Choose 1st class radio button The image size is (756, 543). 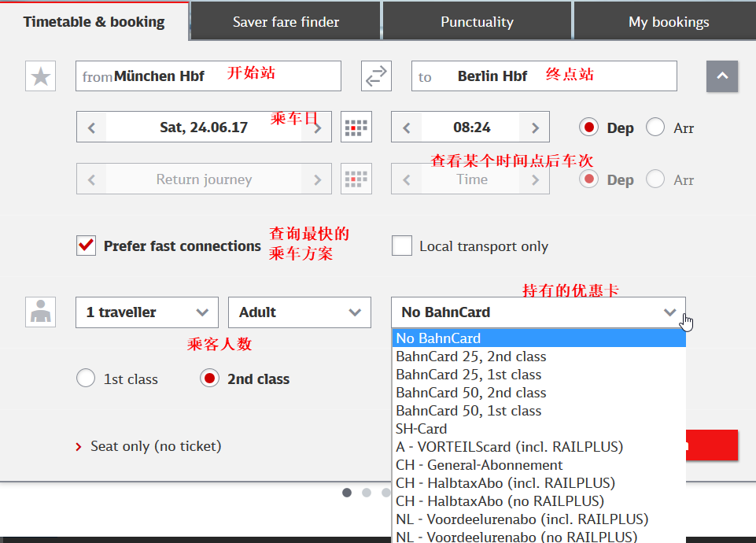[x=86, y=378]
